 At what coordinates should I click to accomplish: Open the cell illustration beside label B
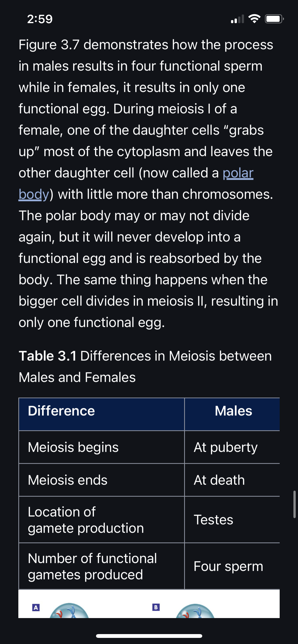(x=195, y=611)
